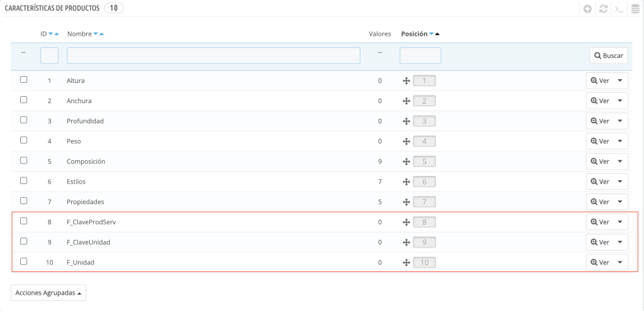Click the Nombre filter input field
The image size is (644, 311).
(214, 55)
